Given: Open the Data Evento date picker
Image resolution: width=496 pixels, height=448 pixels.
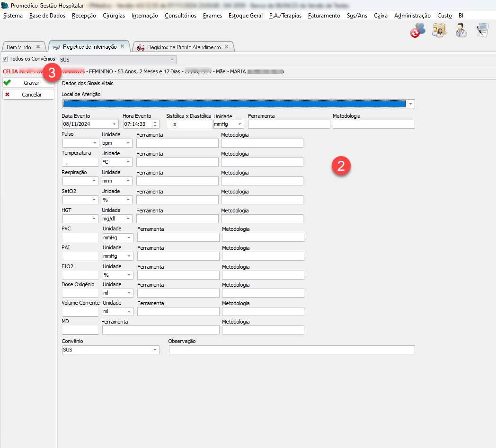Looking at the screenshot, I should pyautogui.click(x=114, y=124).
